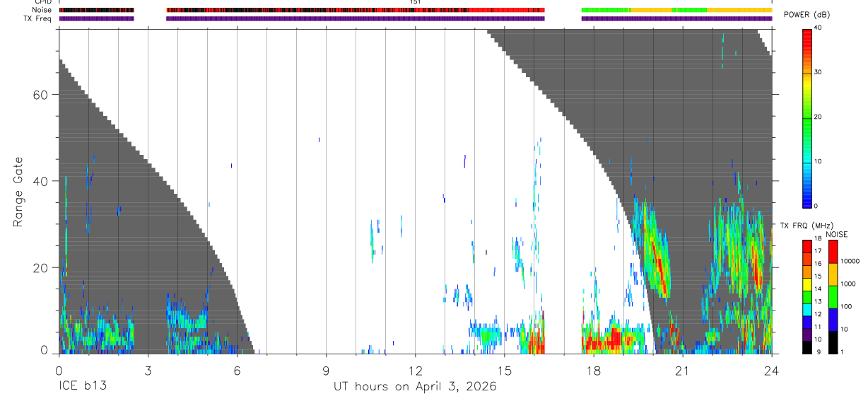Image resolution: width=868 pixels, height=401 pixels.
Task: Click the 100 tick on the NOISE scale
Action: pyautogui.click(x=846, y=307)
